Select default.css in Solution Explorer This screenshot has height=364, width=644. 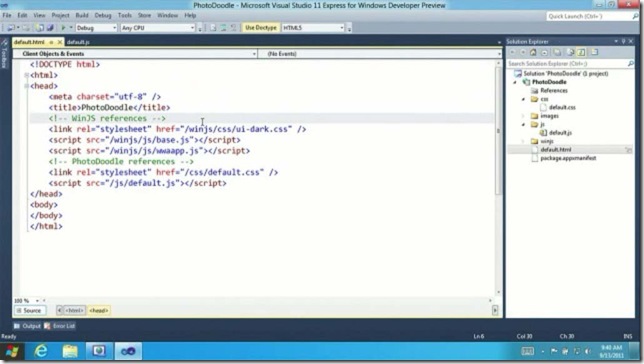click(x=562, y=108)
